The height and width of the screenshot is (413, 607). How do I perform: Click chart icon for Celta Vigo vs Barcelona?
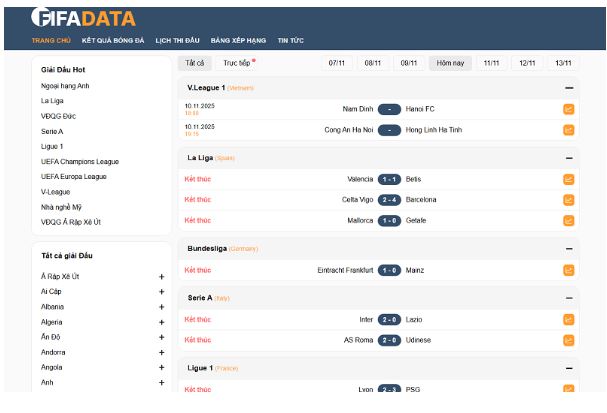(x=568, y=200)
